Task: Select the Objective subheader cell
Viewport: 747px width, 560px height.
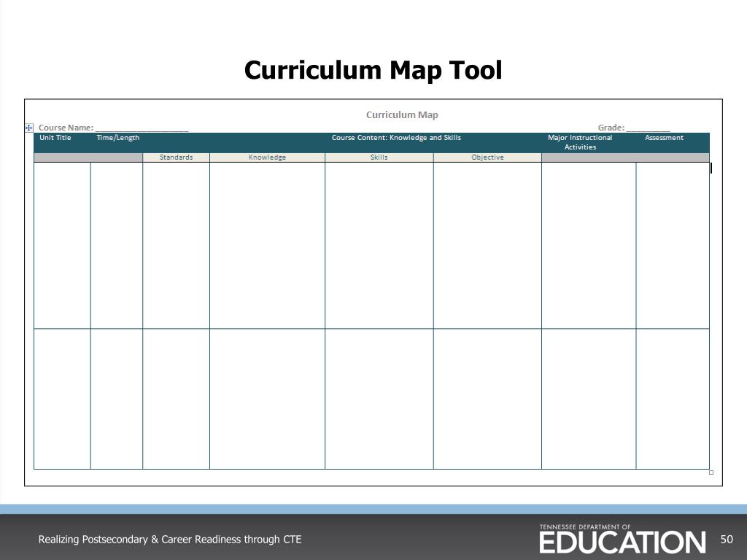Action: tap(487, 157)
